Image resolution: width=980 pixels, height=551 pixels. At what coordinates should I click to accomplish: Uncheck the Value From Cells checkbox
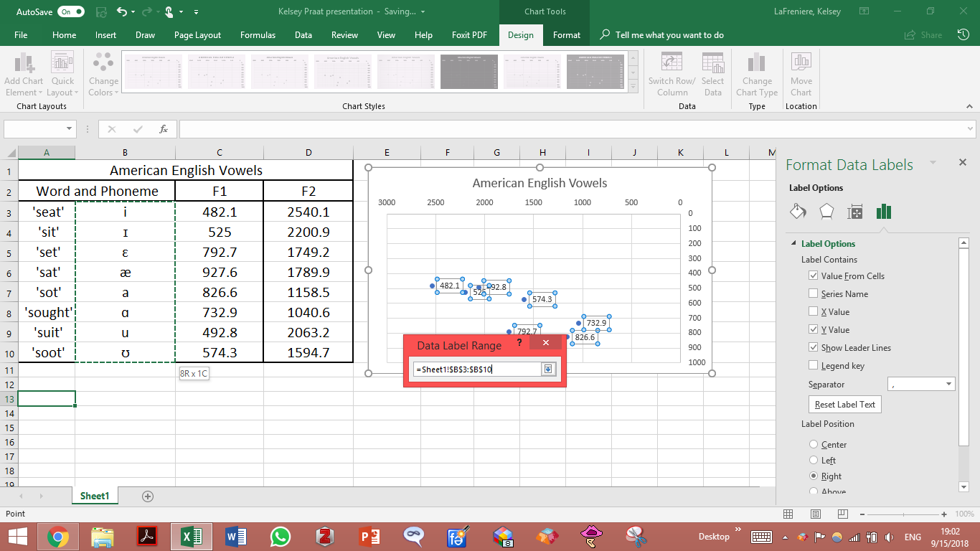coord(813,275)
